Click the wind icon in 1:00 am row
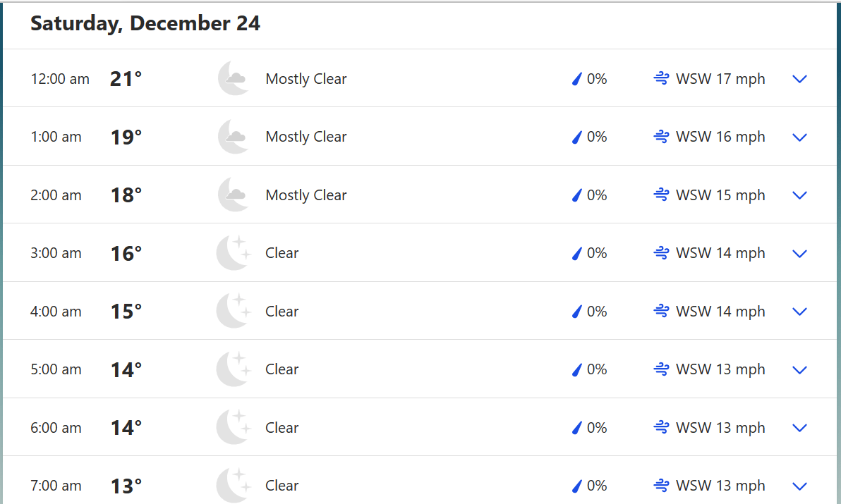 click(x=661, y=137)
